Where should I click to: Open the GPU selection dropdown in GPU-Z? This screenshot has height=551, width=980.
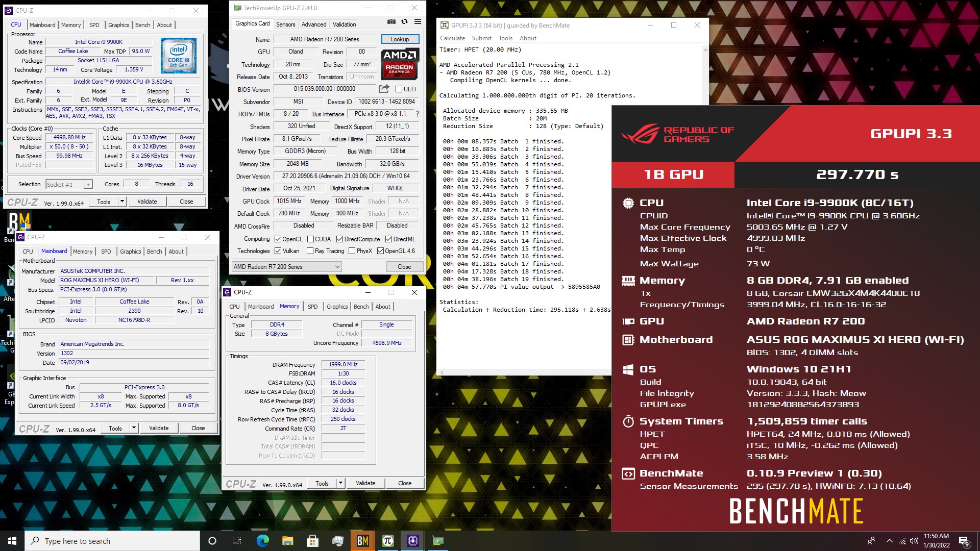286,266
